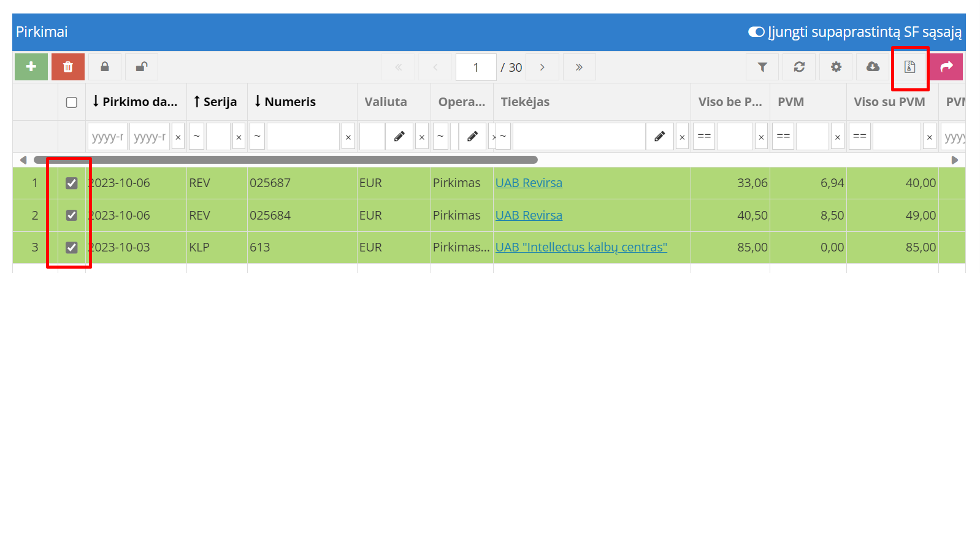
Task: Open the Viso be PVM comparison operator
Action: tap(704, 137)
